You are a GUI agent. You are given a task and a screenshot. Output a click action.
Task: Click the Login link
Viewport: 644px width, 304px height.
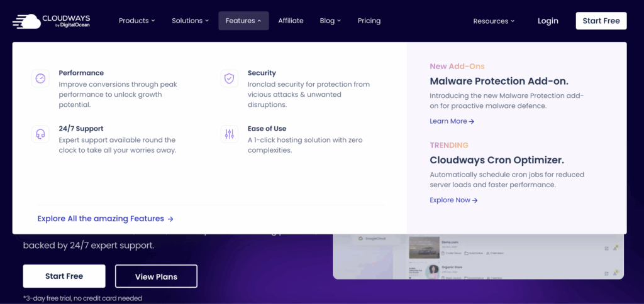pyautogui.click(x=548, y=21)
